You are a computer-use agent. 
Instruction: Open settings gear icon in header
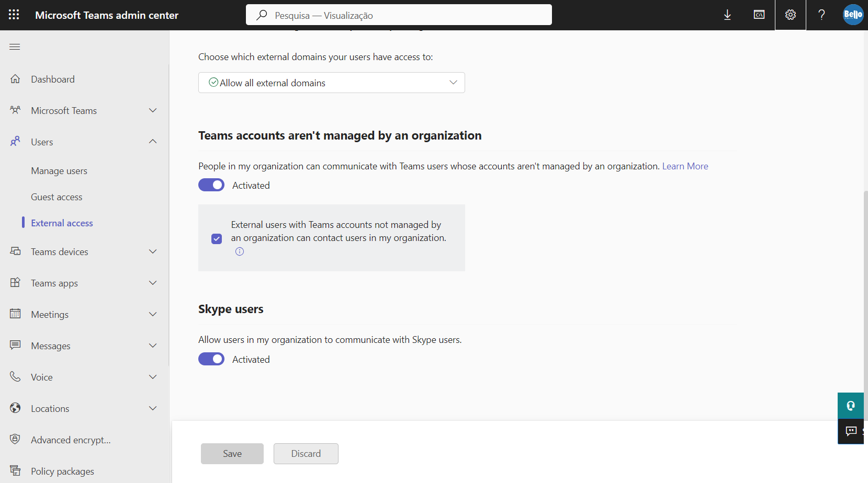[791, 15]
